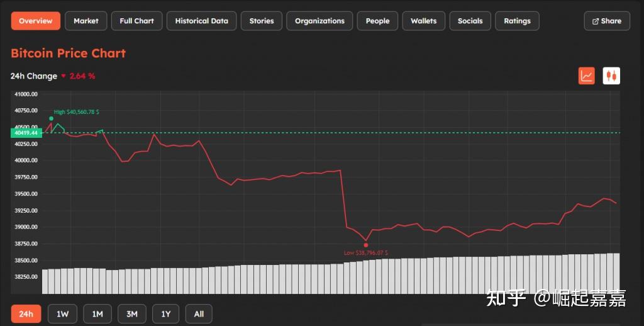Open the Overview tab
Screen dimensions: 644x326
click(x=36, y=21)
